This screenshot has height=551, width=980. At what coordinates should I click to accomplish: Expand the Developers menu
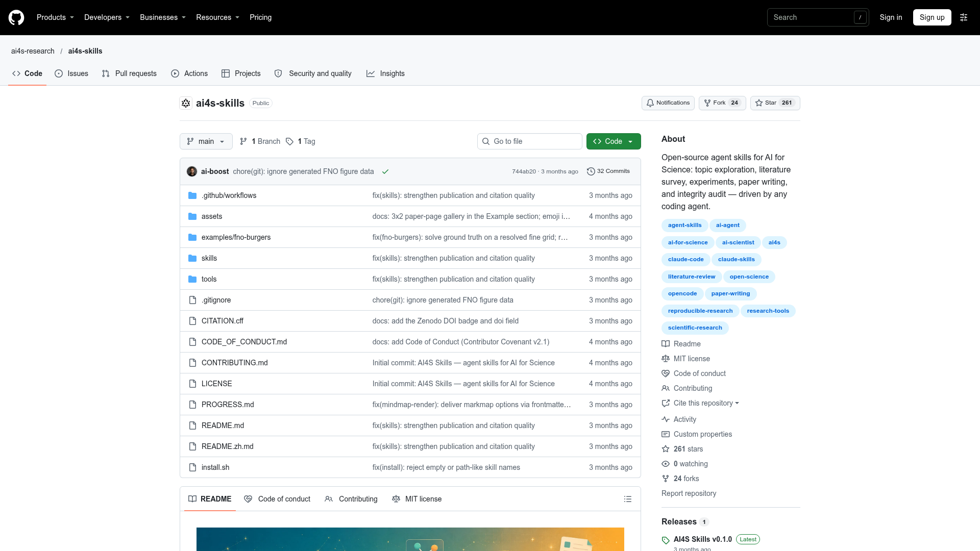coord(107,17)
